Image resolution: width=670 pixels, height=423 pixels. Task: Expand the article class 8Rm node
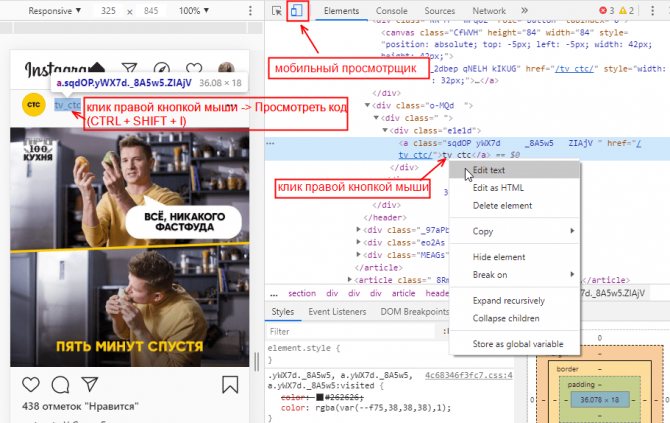[350, 280]
